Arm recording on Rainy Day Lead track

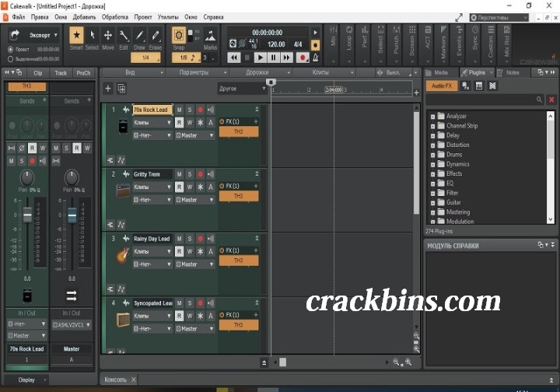[201, 239]
